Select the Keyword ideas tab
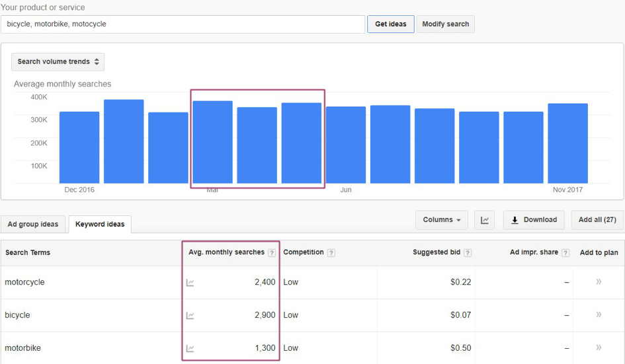This screenshot has width=625, height=364. (x=100, y=224)
